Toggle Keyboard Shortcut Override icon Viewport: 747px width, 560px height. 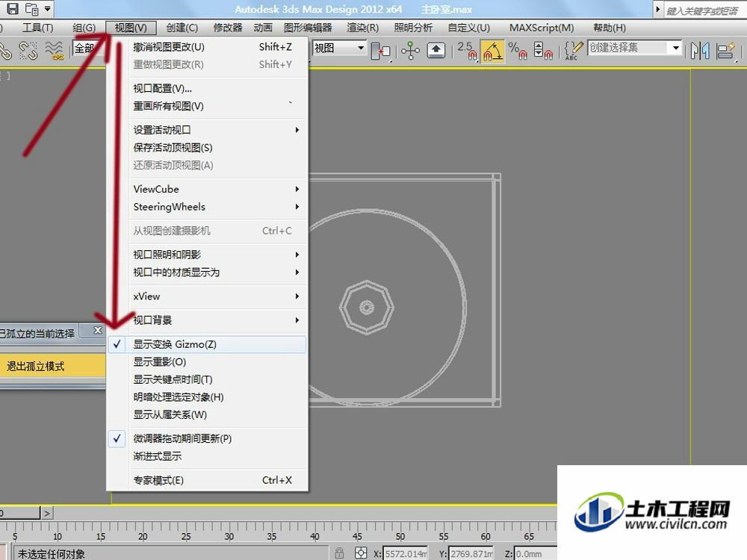pyautogui.click(x=436, y=50)
